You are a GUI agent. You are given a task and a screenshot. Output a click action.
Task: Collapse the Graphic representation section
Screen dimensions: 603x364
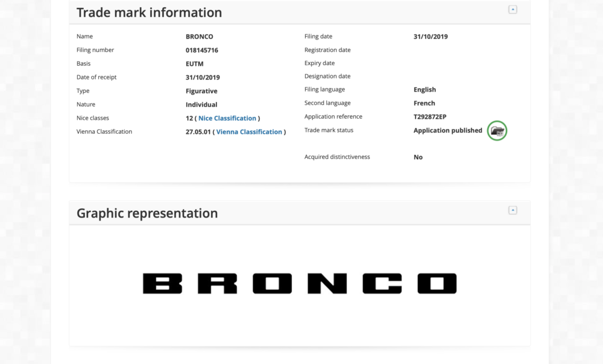pyautogui.click(x=513, y=210)
